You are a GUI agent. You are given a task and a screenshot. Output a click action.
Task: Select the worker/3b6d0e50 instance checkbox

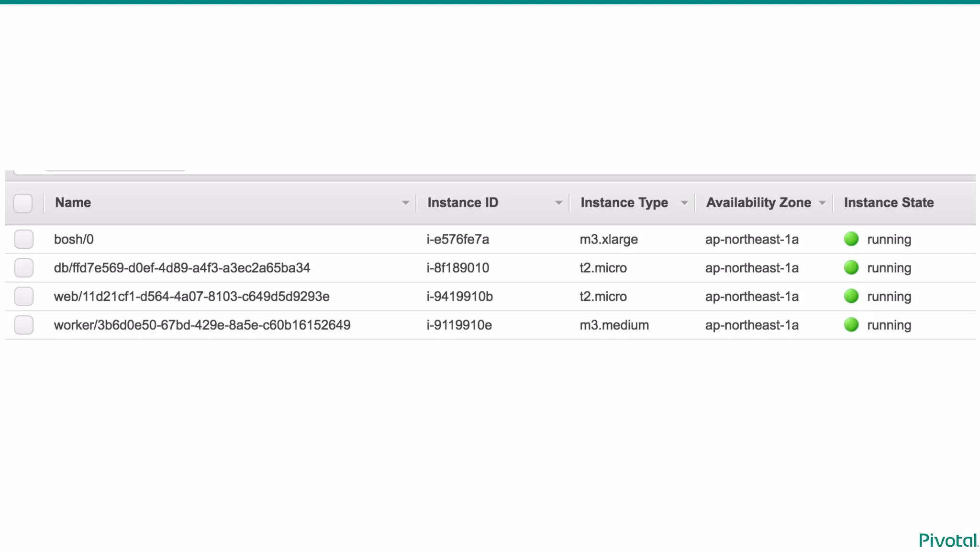click(x=23, y=325)
